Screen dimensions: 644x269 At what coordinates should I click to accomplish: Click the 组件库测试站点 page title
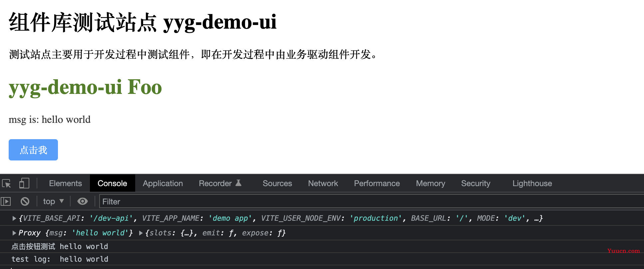143,22
